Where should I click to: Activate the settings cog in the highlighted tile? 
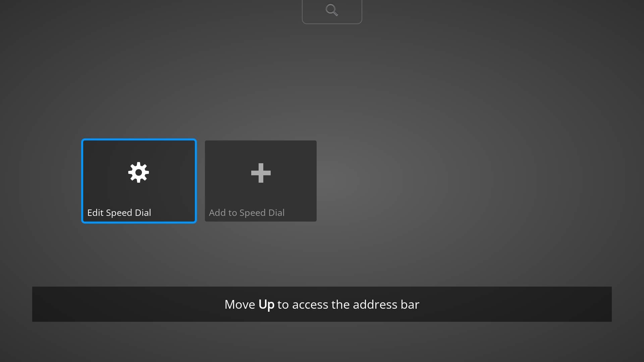coord(139,172)
